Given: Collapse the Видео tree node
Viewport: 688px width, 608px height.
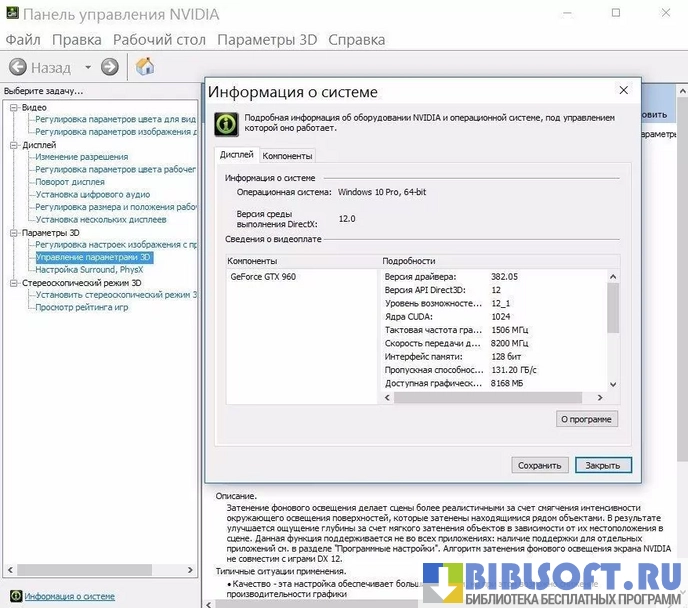Looking at the screenshot, I should click(x=14, y=107).
